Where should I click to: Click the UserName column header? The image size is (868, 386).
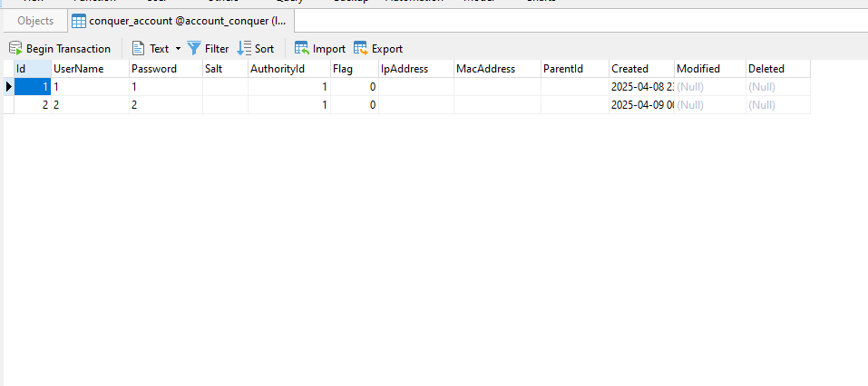[78, 69]
